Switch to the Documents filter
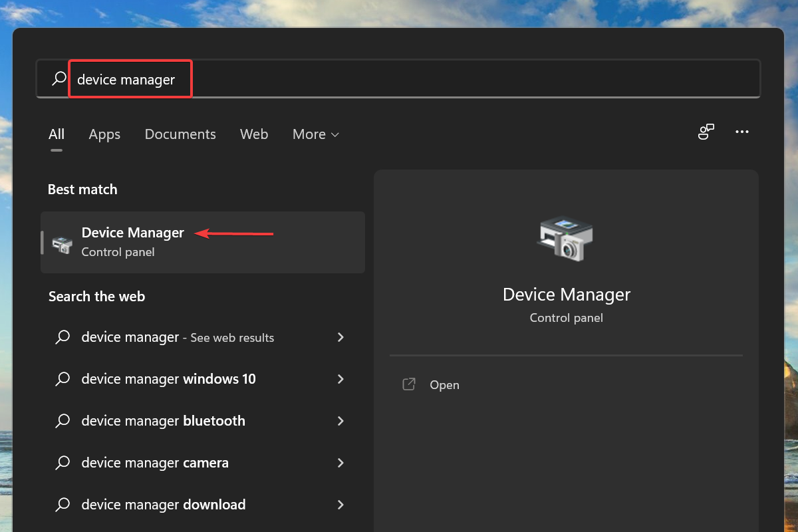Image resolution: width=798 pixels, height=532 pixels. coord(180,134)
